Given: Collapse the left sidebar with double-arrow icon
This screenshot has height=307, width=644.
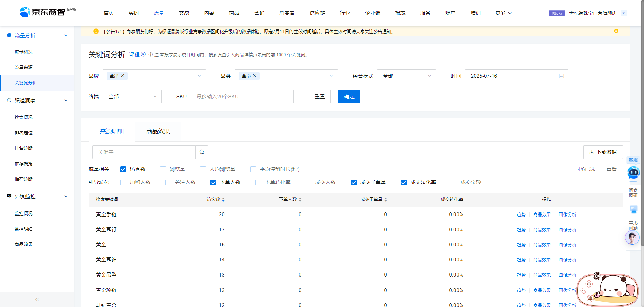Looking at the screenshot, I should pos(37,299).
